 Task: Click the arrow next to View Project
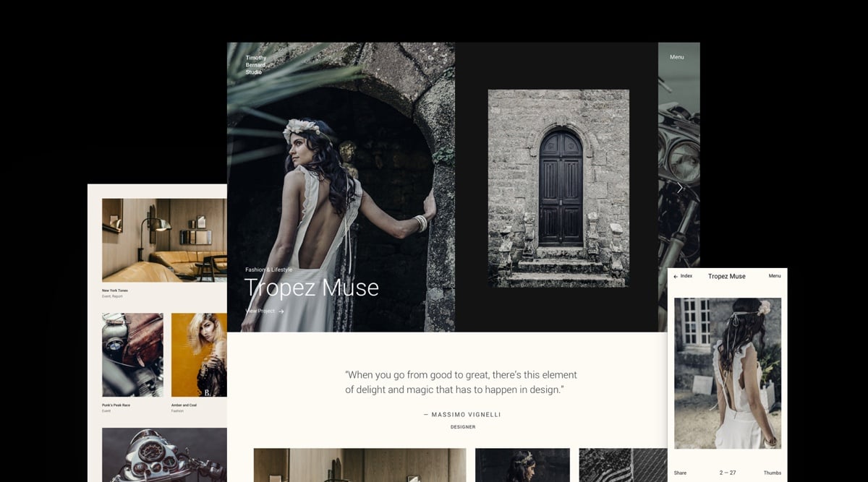point(281,311)
